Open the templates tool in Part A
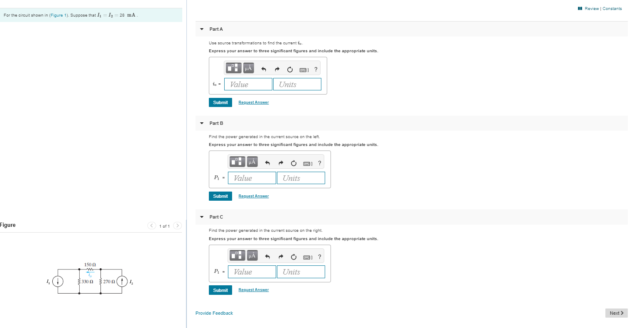This screenshot has width=644, height=328. 233,68
